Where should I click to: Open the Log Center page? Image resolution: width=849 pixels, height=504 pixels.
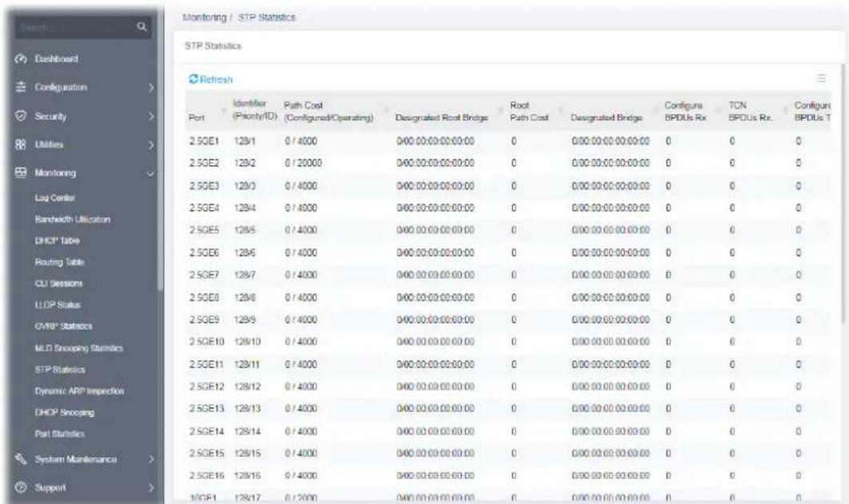54,198
